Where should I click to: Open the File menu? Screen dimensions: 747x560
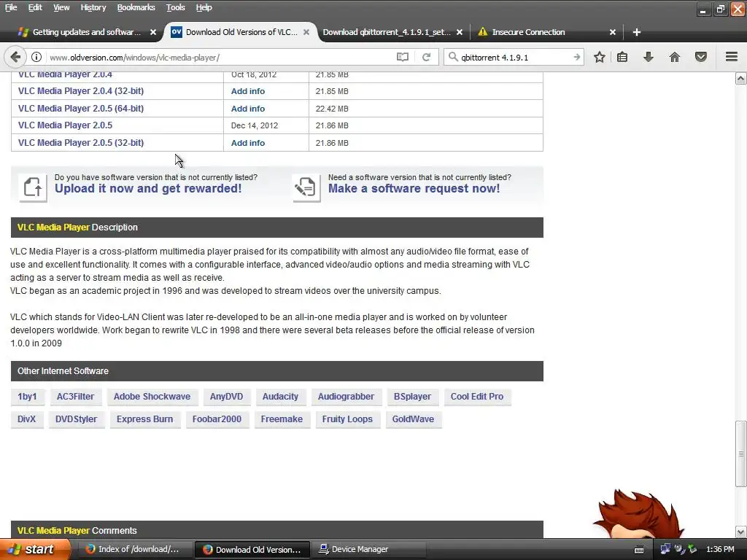11,7
